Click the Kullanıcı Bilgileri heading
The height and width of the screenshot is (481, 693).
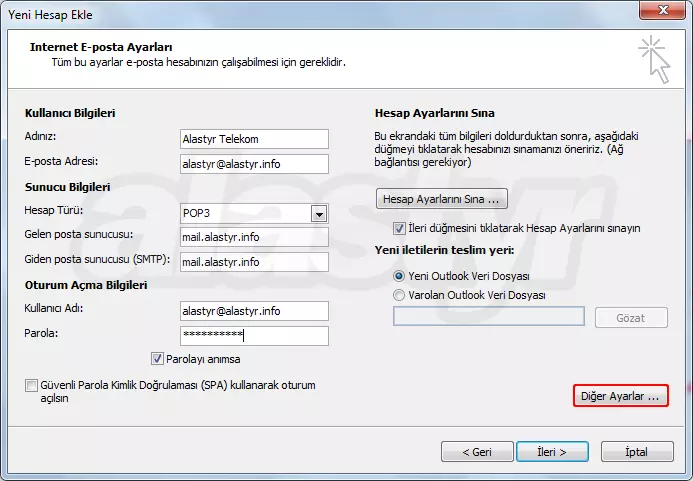(x=70, y=113)
